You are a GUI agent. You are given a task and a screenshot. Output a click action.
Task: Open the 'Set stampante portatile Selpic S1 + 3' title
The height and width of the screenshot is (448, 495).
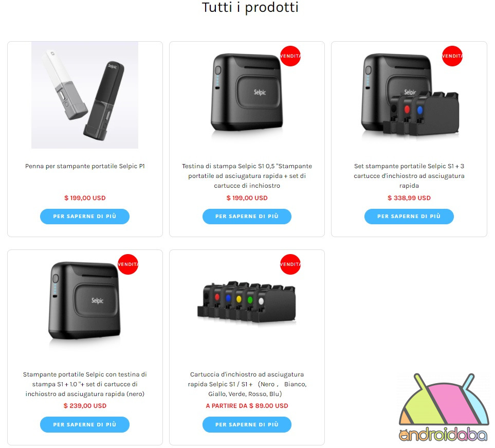409,176
